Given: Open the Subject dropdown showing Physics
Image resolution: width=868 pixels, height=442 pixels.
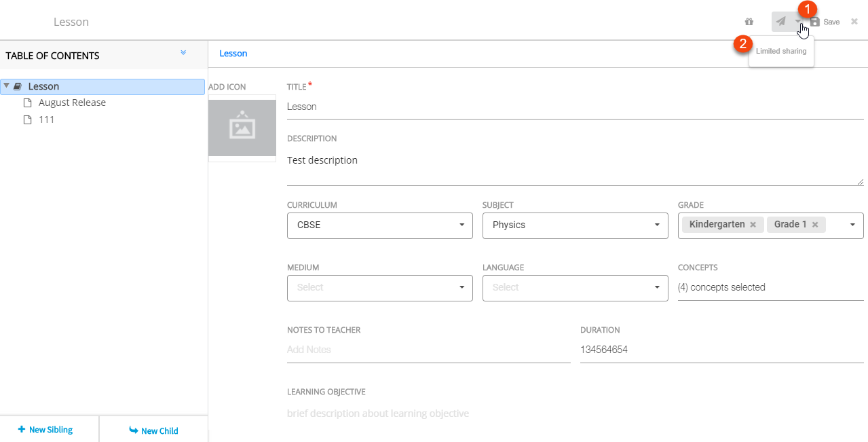Looking at the screenshot, I should (575, 225).
